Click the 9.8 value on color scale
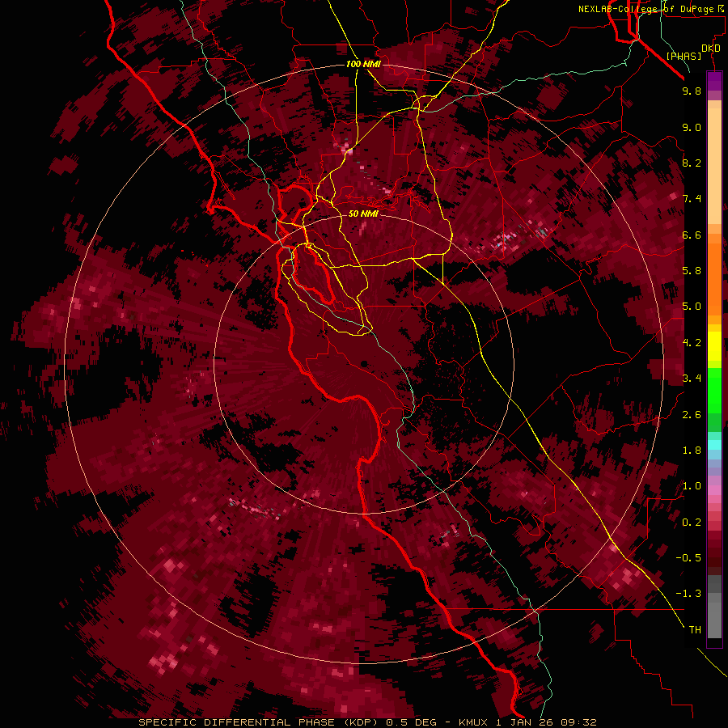The height and width of the screenshot is (728, 728). point(692,91)
